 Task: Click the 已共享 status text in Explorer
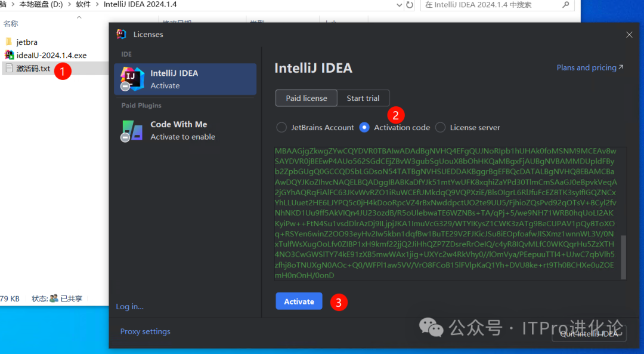coord(72,299)
